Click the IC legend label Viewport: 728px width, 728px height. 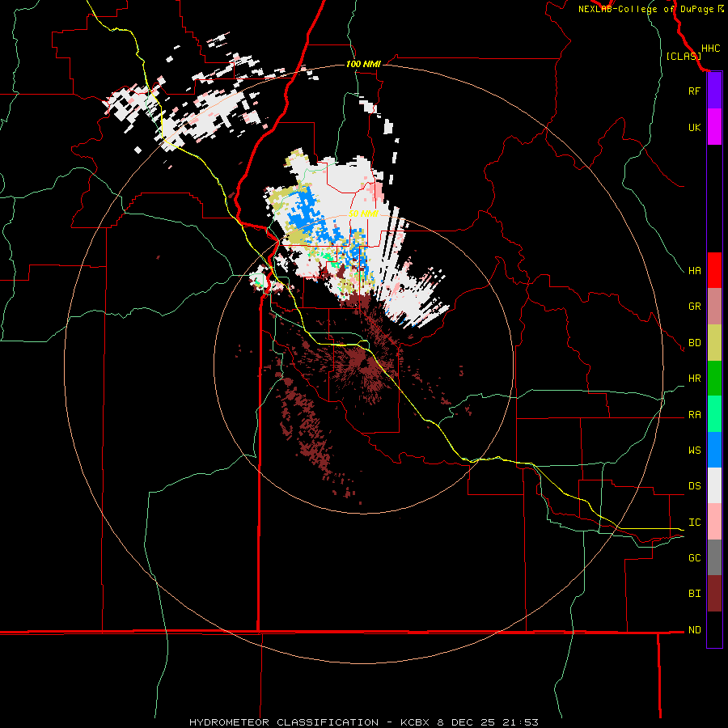pos(694,523)
